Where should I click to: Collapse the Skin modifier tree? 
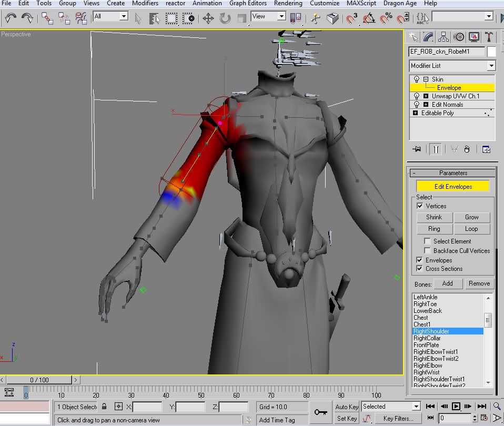click(426, 79)
